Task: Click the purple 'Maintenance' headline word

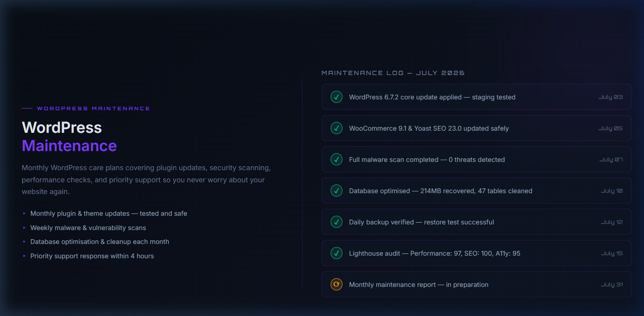Action: point(69,145)
